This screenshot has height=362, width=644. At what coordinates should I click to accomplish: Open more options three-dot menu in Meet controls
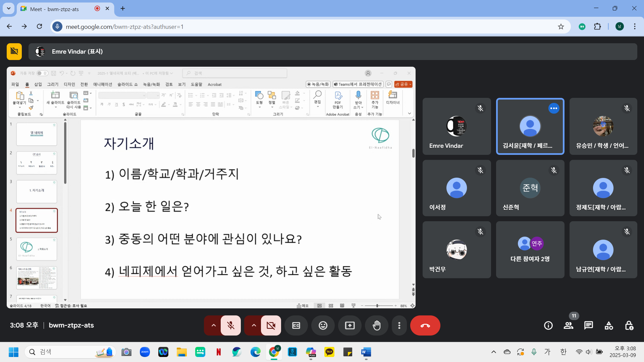click(x=399, y=325)
